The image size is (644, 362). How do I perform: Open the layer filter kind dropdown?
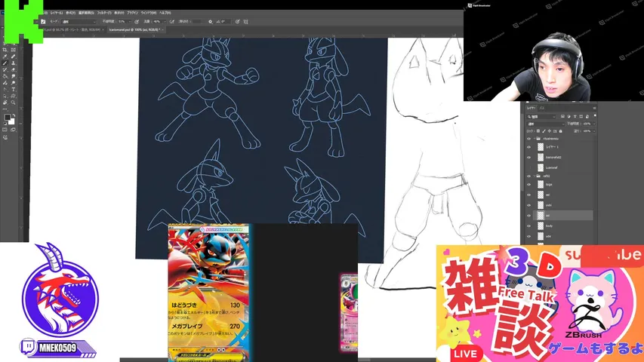tap(541, 117)
